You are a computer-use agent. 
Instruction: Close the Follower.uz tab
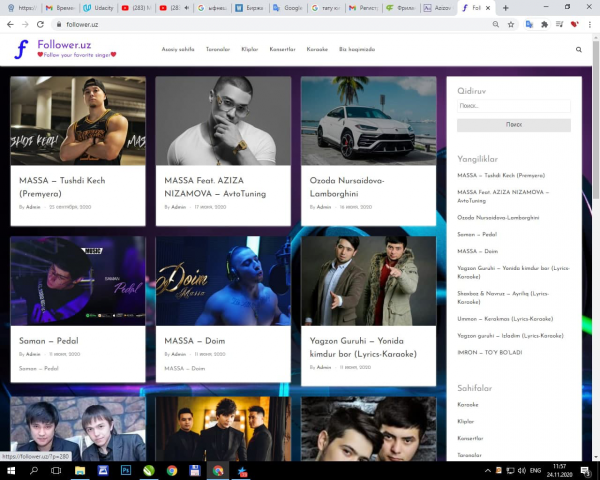tap(488, 8)
